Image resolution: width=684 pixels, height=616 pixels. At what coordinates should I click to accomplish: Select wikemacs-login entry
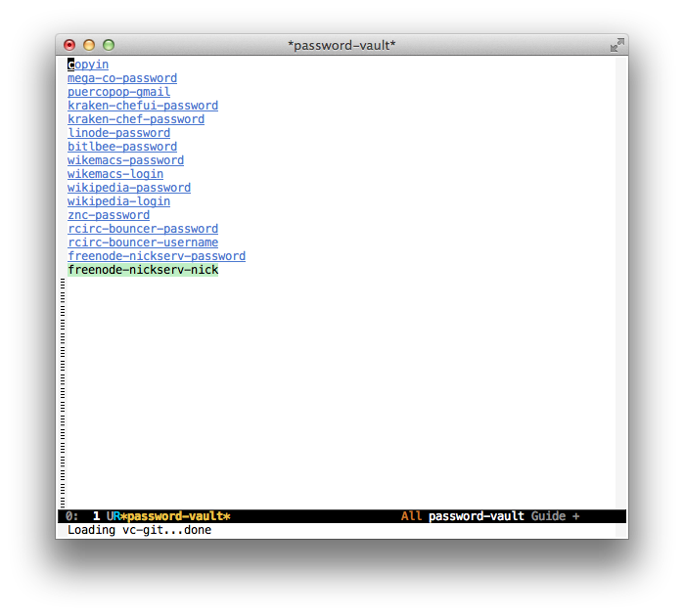point(115,174)
